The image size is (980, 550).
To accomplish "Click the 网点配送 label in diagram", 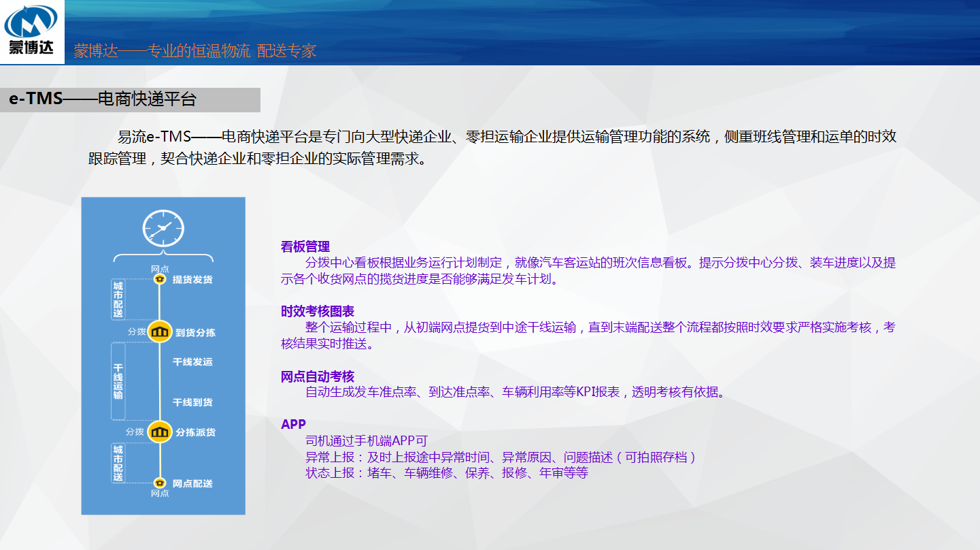I will point(192,483).
